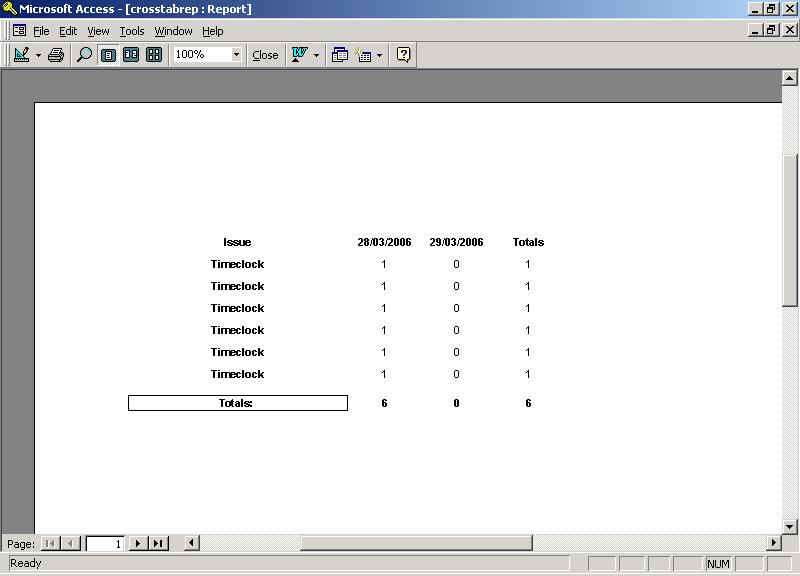
Task: Click the Database Window icon
Action: pyautogui.click(x=339, y=55)
